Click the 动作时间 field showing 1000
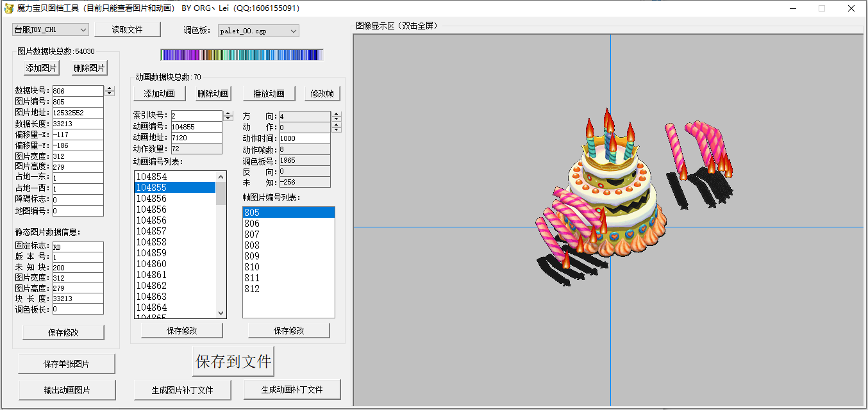 [305, 138]
